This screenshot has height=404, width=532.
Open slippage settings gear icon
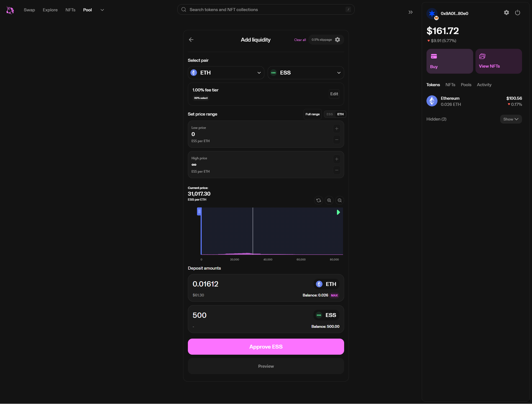click(337, 40)
